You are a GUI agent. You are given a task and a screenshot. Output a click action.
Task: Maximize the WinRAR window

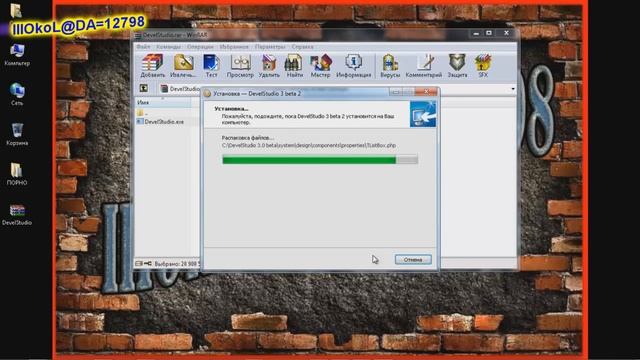(489, 33)
